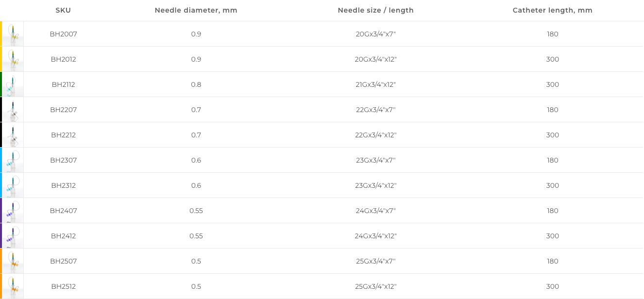The image size is (644, 299).
Task: Click the Catheter length, mm header
Action: click(x=552, y=10)
